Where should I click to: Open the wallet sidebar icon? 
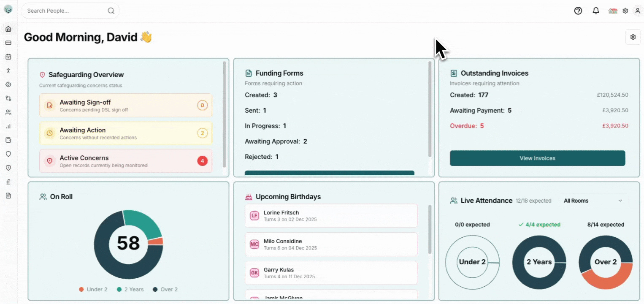[x=8, y=140]
